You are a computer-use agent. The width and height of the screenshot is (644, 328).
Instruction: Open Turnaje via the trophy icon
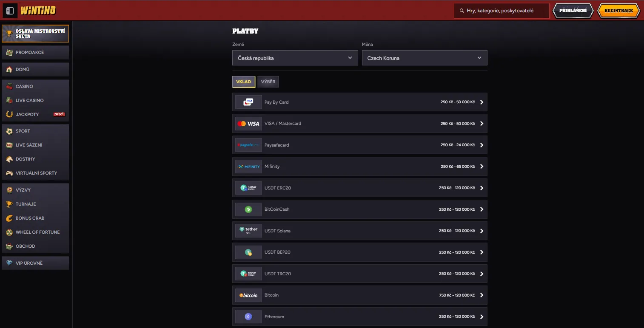(x=9, y=204)
